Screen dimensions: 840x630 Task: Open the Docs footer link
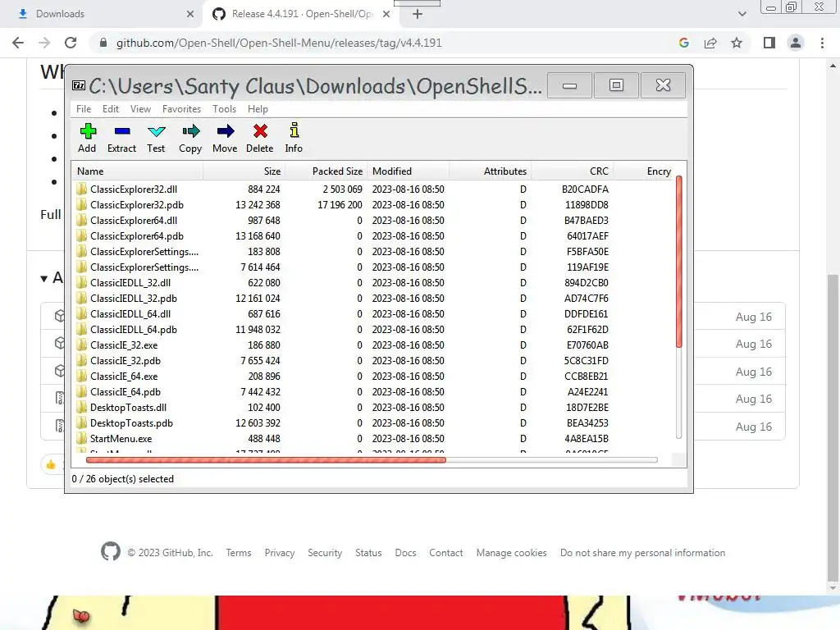click(x=405, y=553)
